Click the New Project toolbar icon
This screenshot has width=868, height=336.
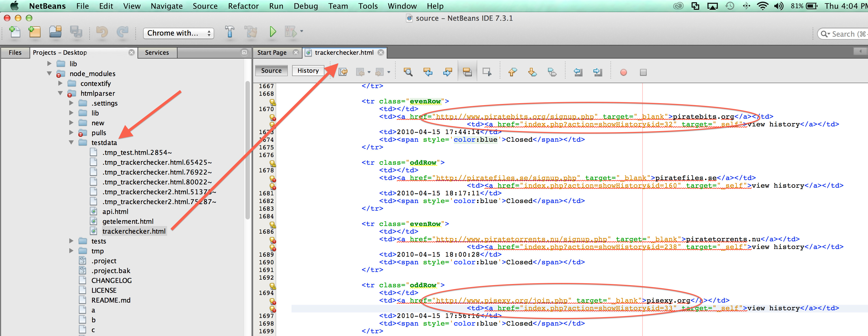tap(35, 32)
